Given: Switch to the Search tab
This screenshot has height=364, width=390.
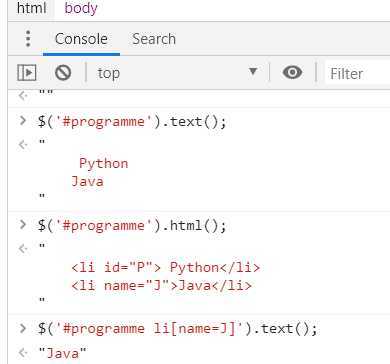Looking at the screenshot, I should 154,39.
